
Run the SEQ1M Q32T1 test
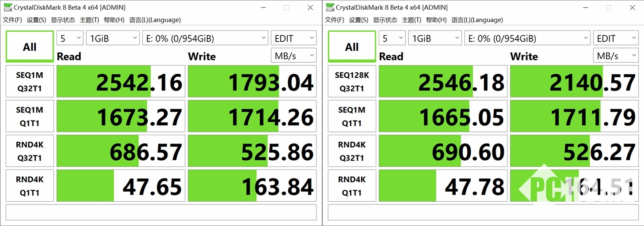click(x=30, y=82)
